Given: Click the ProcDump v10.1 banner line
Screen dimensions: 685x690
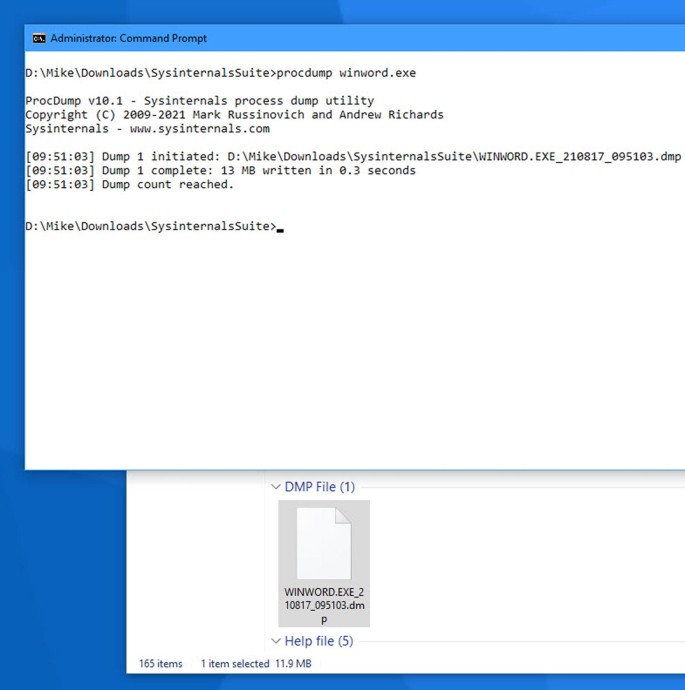Looking at the screenshot, I should point(199,101).
